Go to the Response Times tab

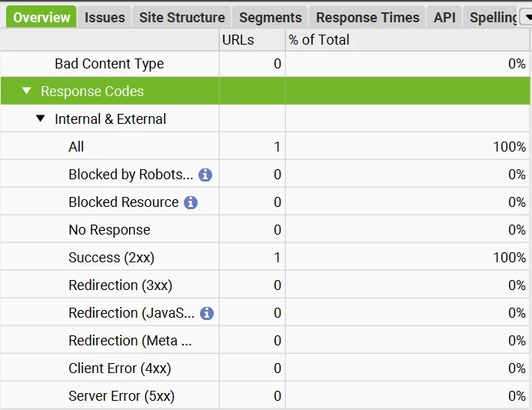[x=367, y=17]
